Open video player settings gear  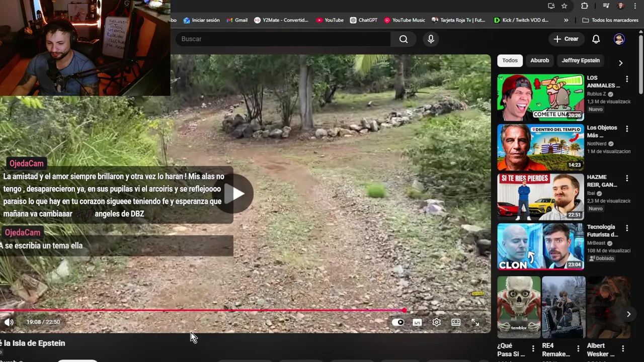pos(436,322)
